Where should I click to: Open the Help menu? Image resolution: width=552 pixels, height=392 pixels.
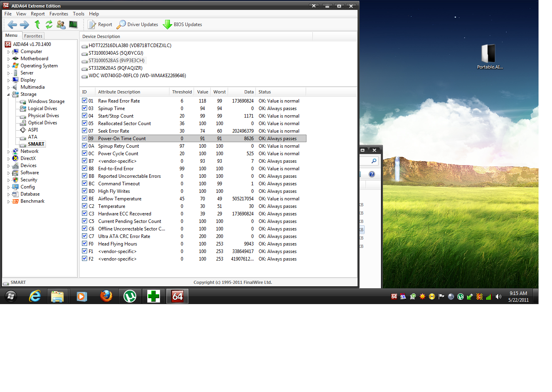coord(94,14)
